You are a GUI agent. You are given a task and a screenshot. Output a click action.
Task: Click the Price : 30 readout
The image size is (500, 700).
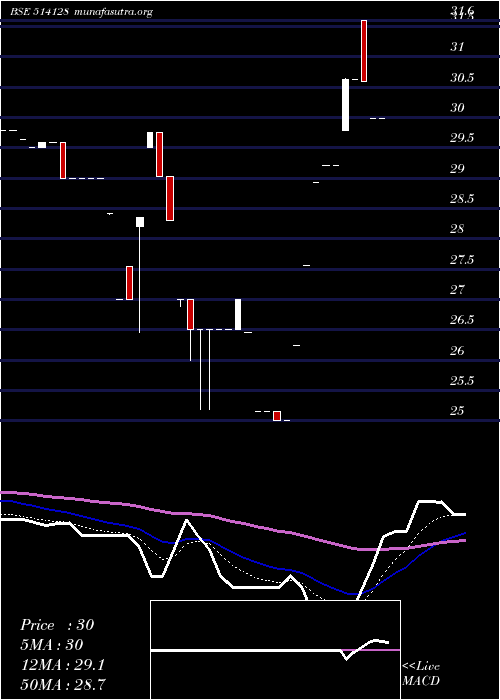click(57, 625)
